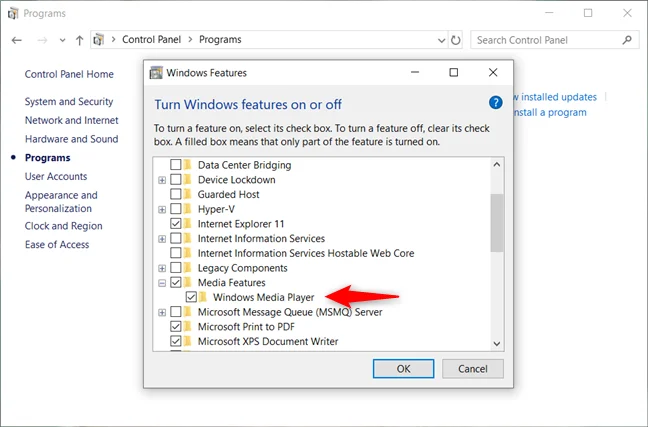
Task: Expand Internet Information Services node
Action: click(162, 239)
